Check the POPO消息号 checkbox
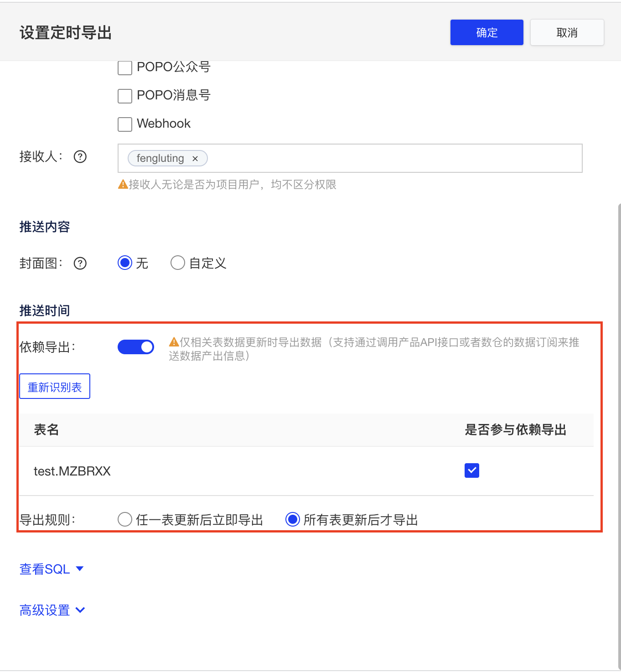 pos(124,96)
